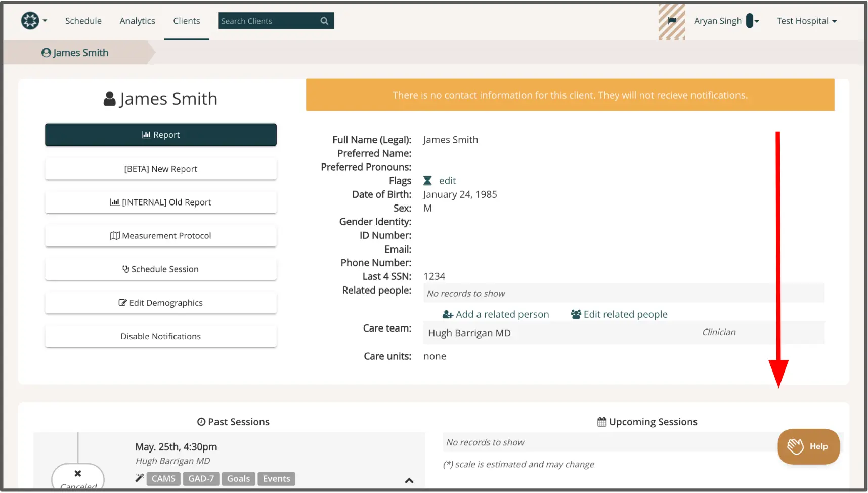Screen dimensions: 868x493
Task: Open Edit Demographics
Action: 160,302
